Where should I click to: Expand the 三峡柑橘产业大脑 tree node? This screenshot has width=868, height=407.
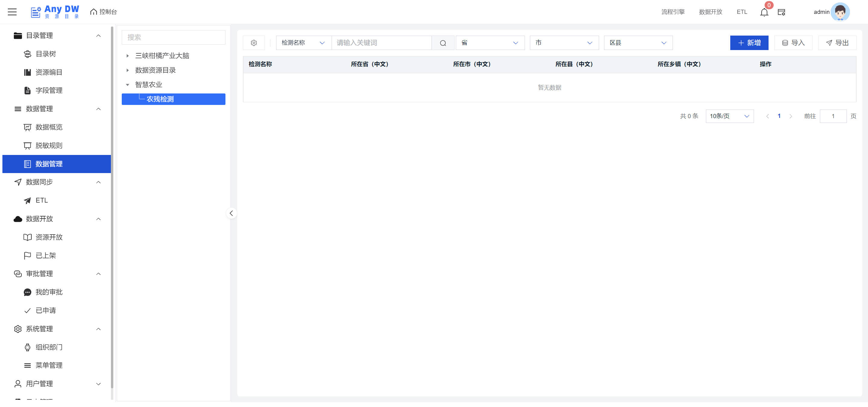tap(127, 56)
